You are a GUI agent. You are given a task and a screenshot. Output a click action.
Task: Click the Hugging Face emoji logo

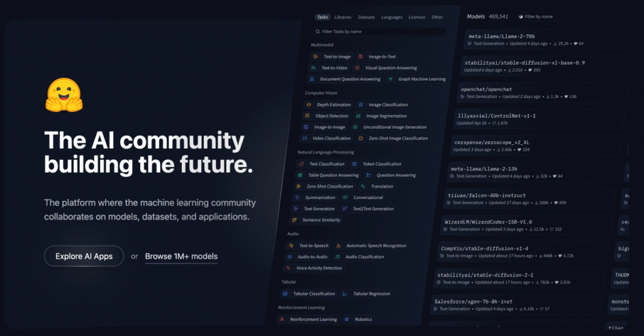point(64,95)
